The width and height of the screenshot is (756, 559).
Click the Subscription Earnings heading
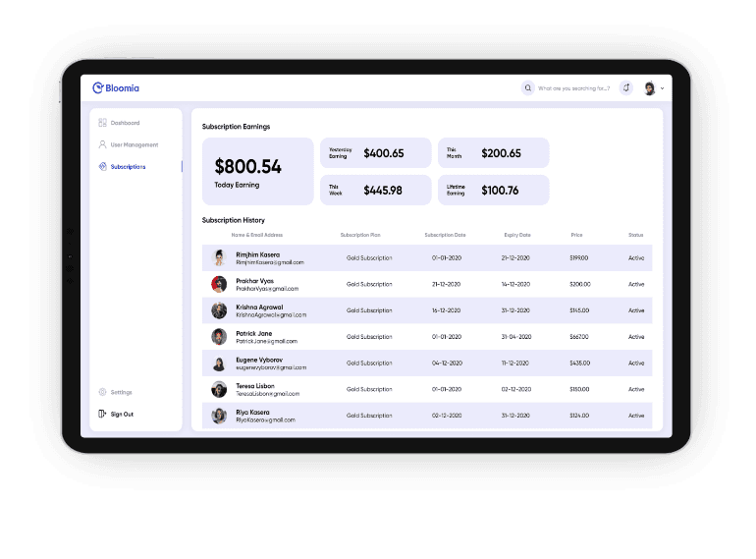coord(236,127)
